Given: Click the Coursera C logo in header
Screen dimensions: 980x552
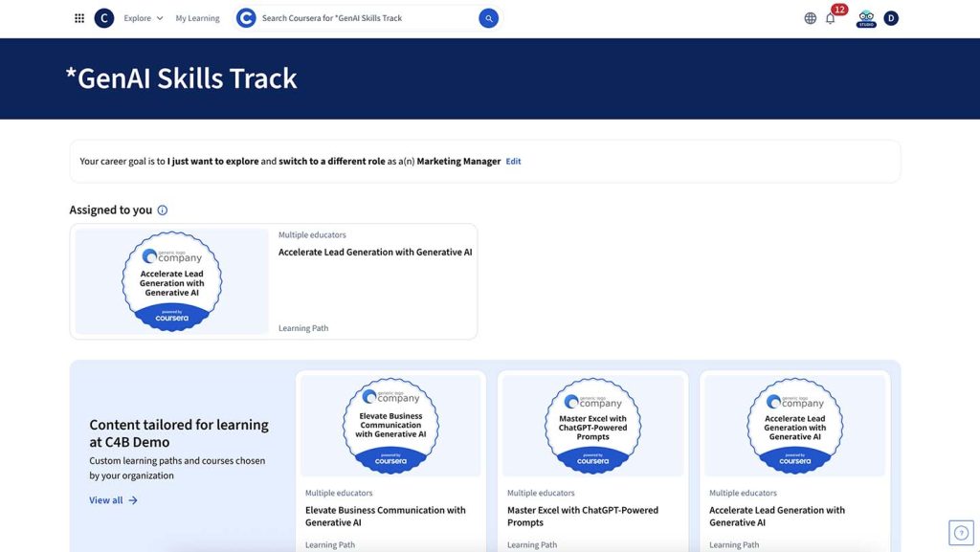Looking at the screenshot, I should [x=104, y=18].
